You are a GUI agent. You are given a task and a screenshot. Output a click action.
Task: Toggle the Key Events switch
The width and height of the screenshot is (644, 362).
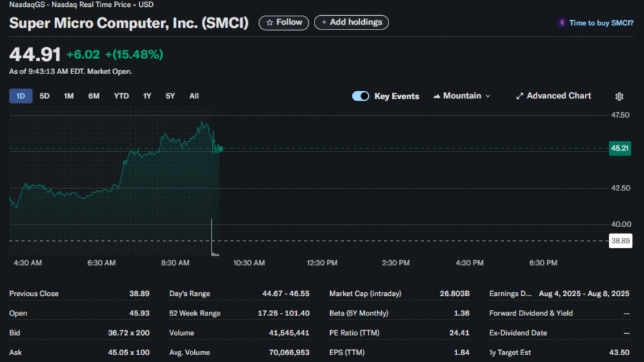pos(360,96)
